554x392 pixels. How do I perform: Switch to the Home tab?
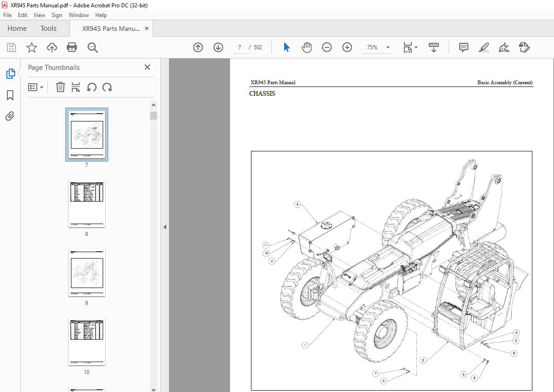click(x=17, y=29)
